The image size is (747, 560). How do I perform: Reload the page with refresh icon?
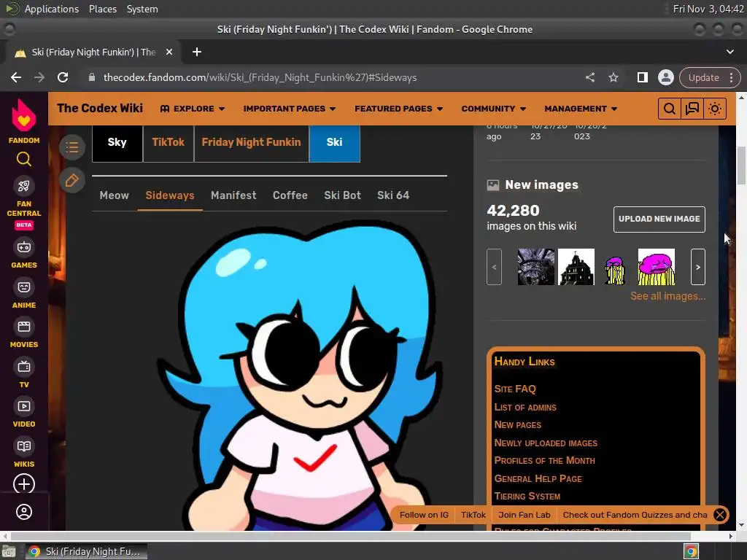[63, 77]
